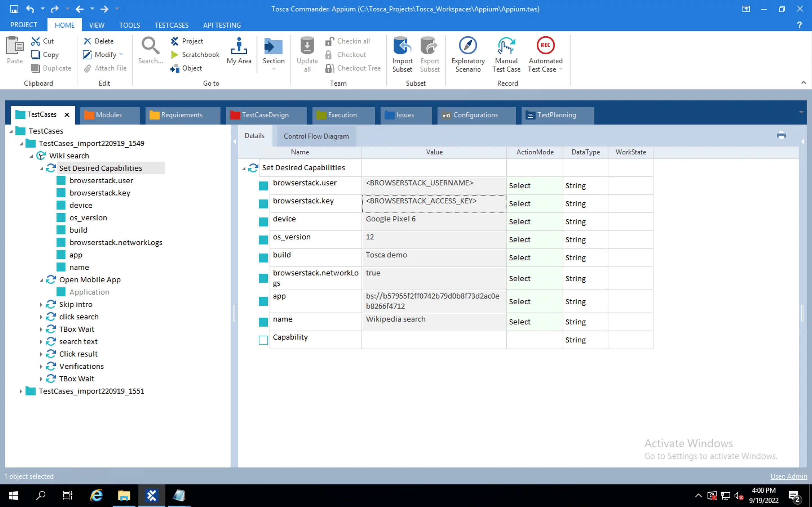
Task: Go to My Area
Action: click(239, 50)
